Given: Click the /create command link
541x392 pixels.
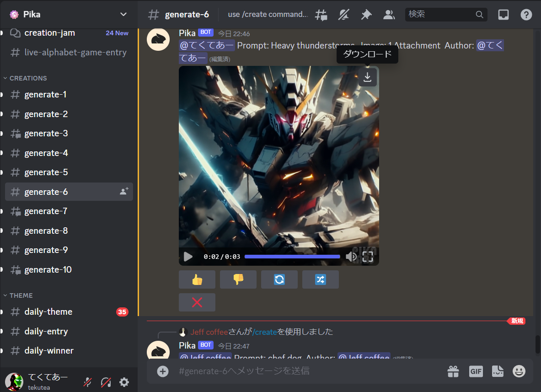Looking at the screenshot, I should pos(265,332).
